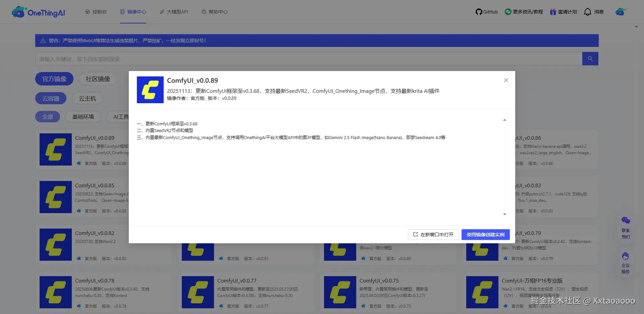Select the 镜像中心 tab
The image size is (644, 314).
coord(133,12)
